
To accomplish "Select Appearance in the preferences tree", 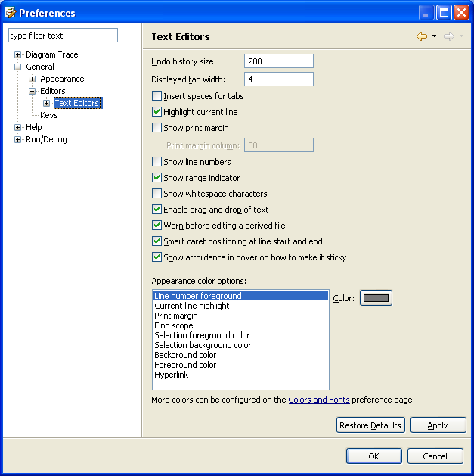I will click(62, 79).
